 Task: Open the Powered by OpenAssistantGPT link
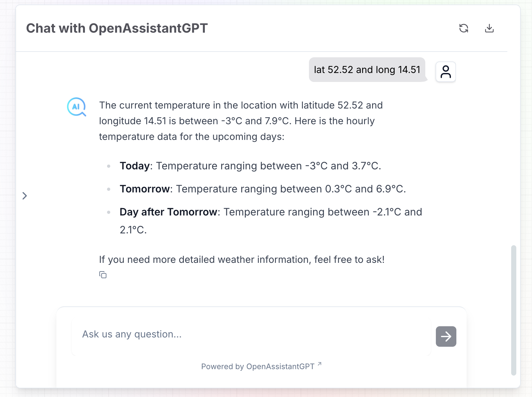pos(258,367)
